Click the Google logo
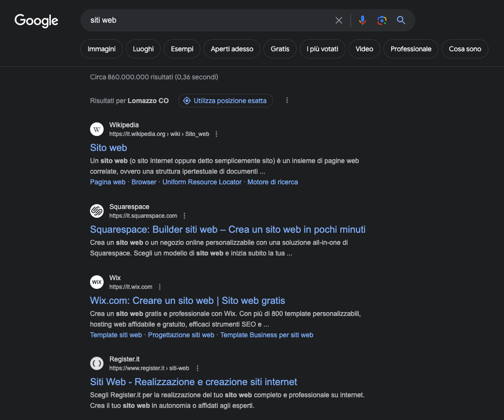 (x=36, y=21)
